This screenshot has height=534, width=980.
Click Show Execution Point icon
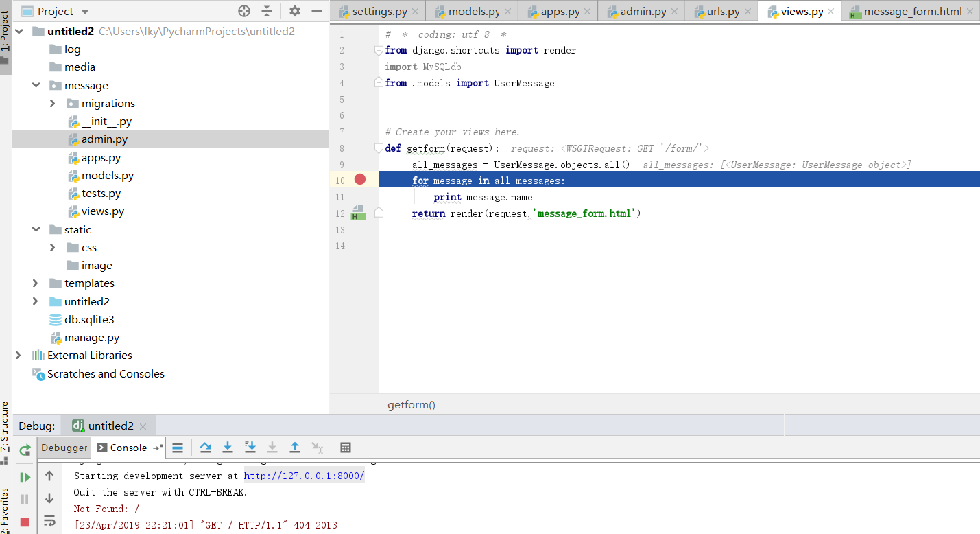click(x=178, y=448)
